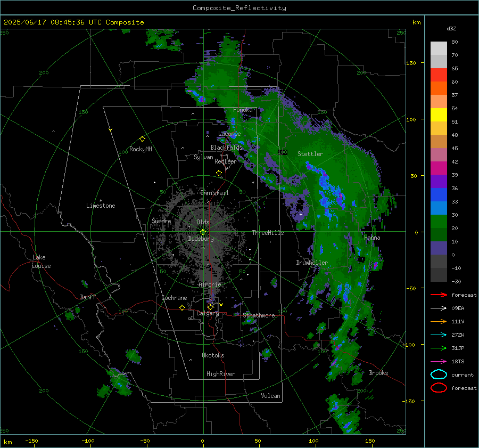The height and width of the screenshot is (448, 479).
Task: Click the Brooks label
Action: 378,373
